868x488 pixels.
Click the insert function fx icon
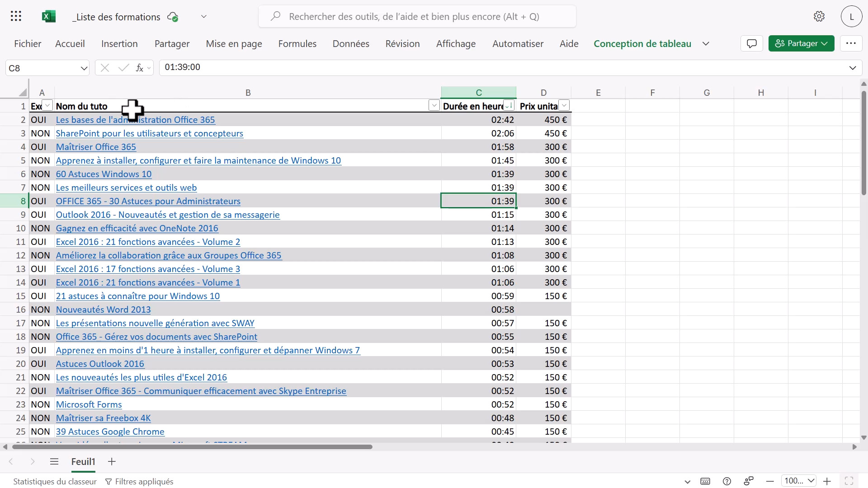pyautogui.click(x=140, y=68)
